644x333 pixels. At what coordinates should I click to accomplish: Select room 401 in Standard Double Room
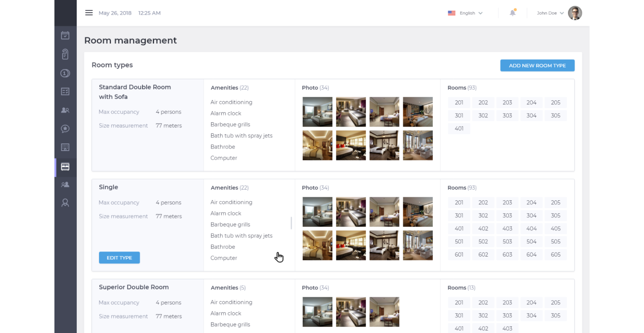click(x=459, y=128)
